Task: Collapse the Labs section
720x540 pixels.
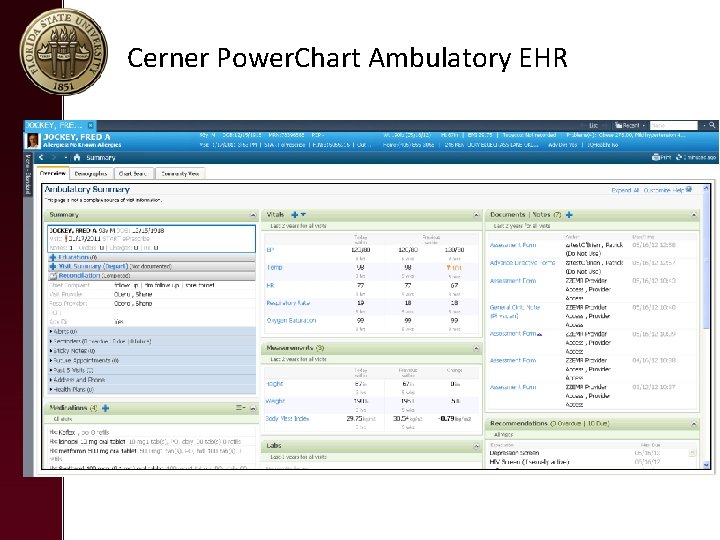Action: tap(476, 446)
